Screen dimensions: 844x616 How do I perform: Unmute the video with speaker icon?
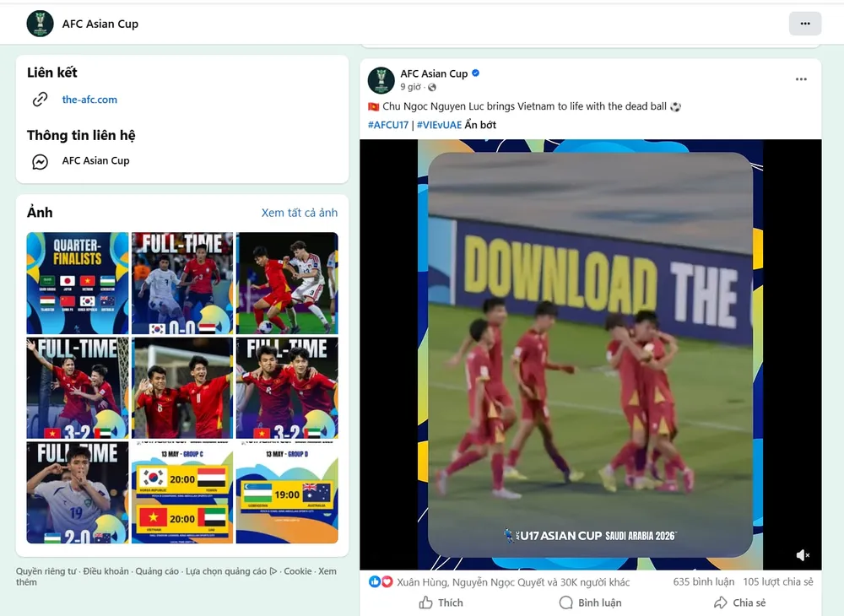pyautogui.click(x=803, y=555)
